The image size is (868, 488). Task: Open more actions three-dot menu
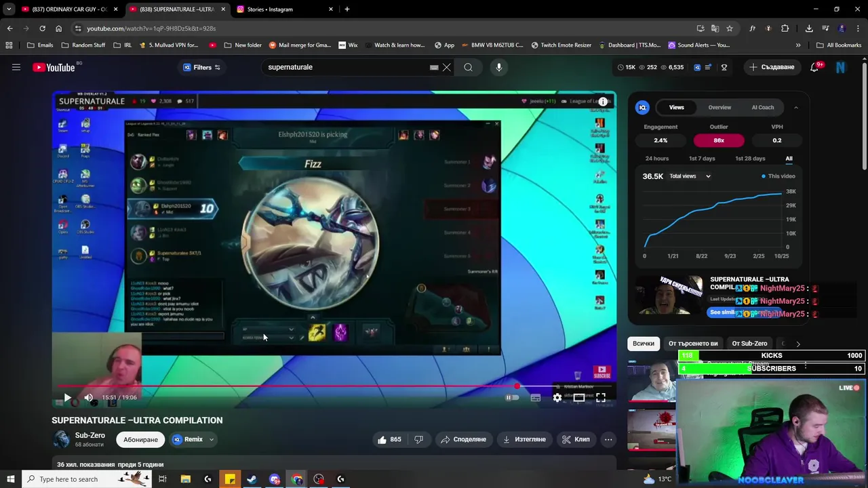[x=608, y=439]
